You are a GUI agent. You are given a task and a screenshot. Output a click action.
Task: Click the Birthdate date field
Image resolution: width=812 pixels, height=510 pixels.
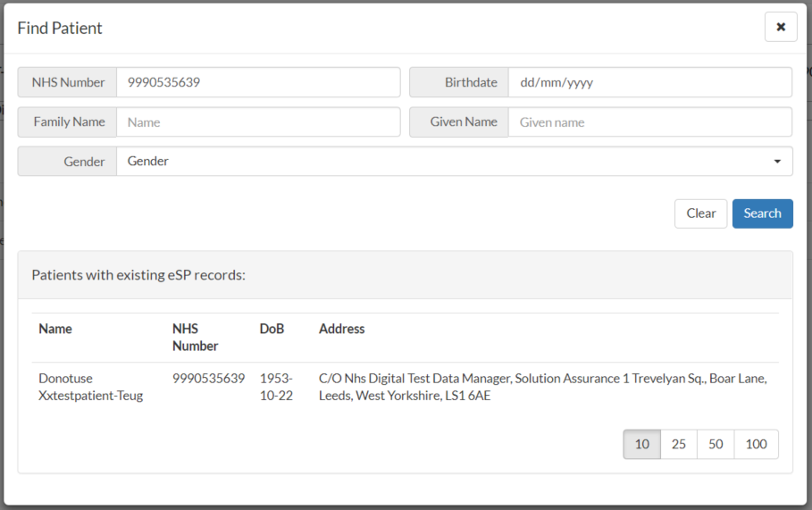[650, 82]
